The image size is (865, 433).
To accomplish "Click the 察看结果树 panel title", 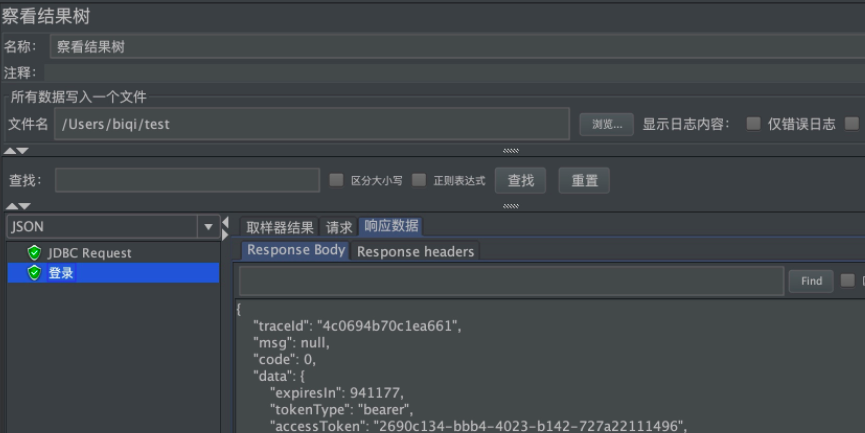I will click(x=45, y=16).
